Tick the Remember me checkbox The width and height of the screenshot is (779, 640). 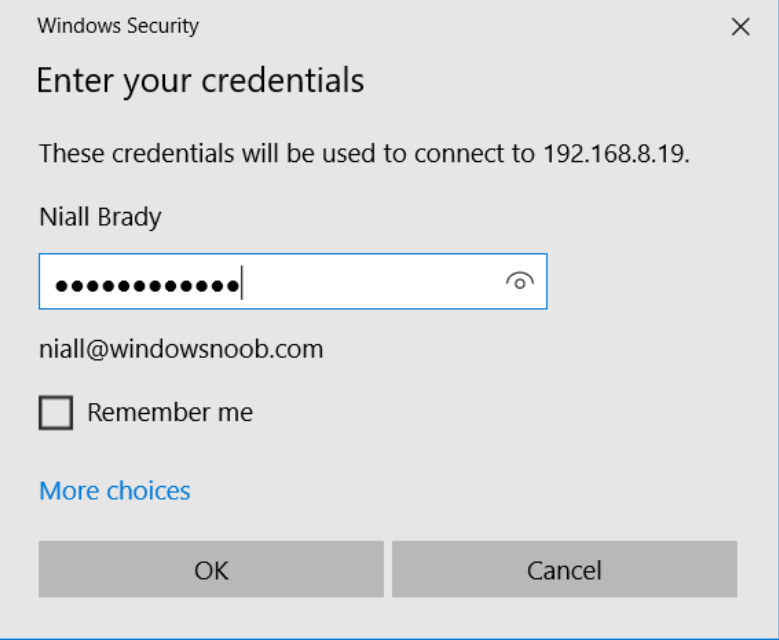56,412
